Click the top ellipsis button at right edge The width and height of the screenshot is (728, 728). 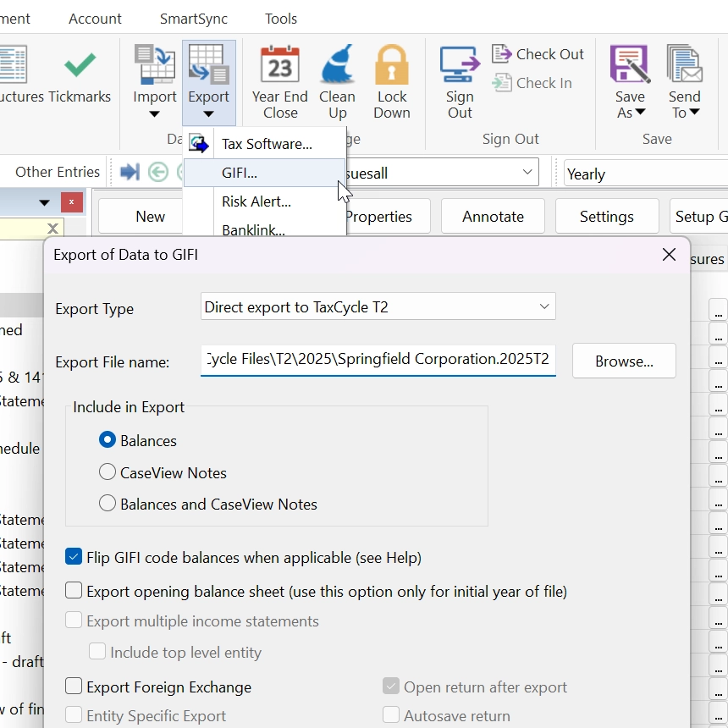[x=718, y=309]
